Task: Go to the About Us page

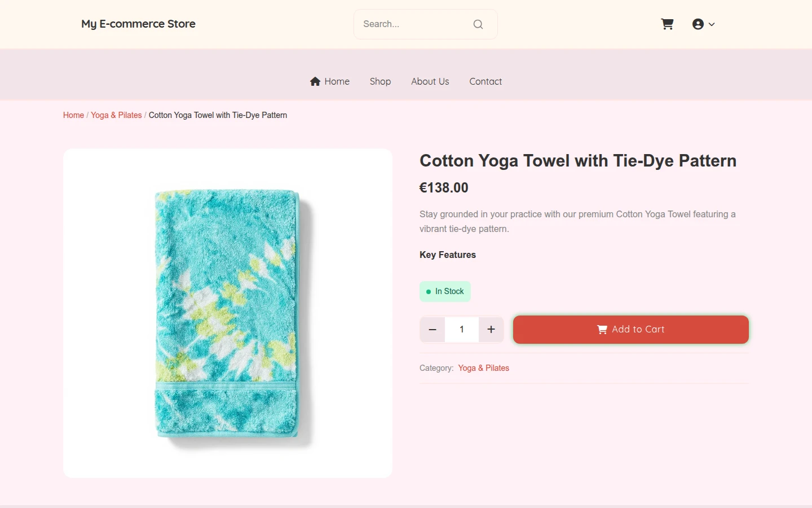Action: pyautogui.click(x=430, y=81)
